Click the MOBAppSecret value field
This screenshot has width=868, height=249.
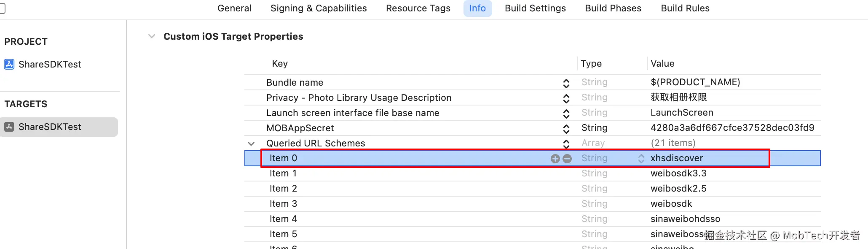coord(732,128)
